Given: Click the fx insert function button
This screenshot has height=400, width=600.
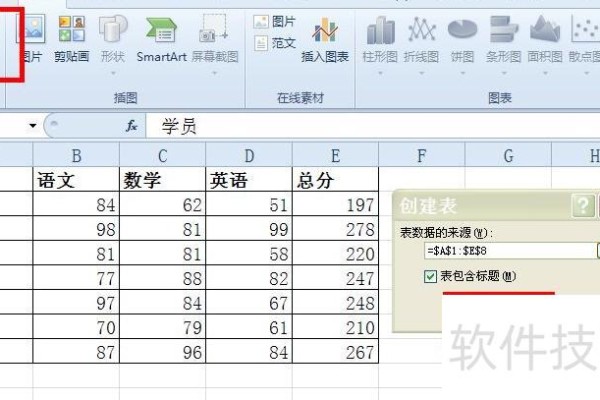Looking at the screenshot, I should coord(132,126).
